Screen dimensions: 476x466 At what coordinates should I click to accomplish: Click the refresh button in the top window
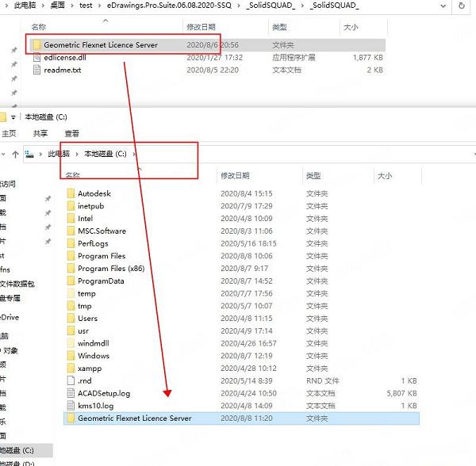(x=462, y=6)
